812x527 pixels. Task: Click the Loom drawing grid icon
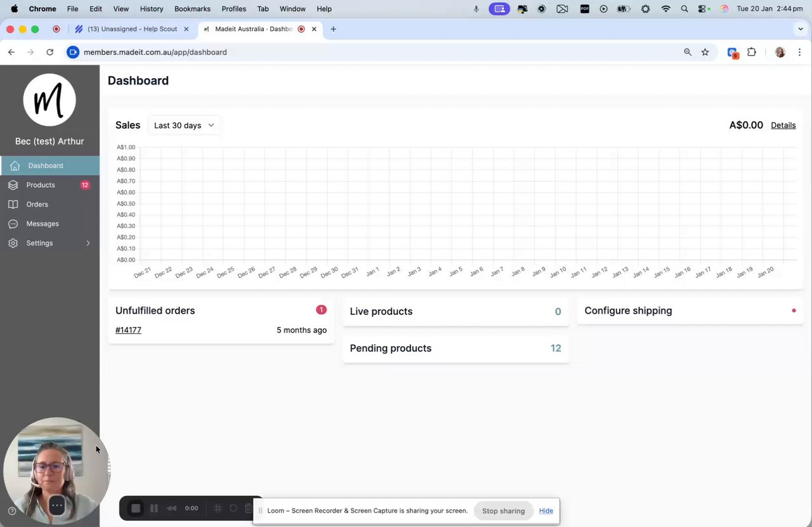(218, 508)
